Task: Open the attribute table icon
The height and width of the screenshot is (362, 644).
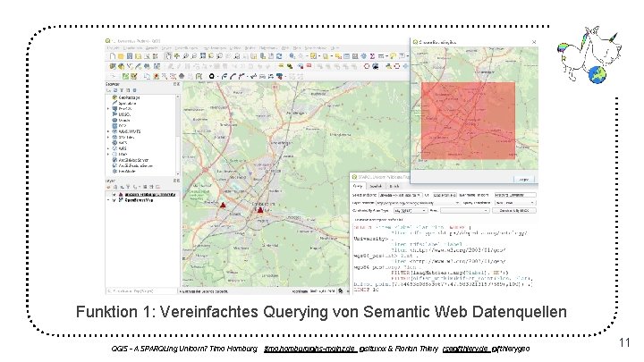Action: click(x=346, y=55)
